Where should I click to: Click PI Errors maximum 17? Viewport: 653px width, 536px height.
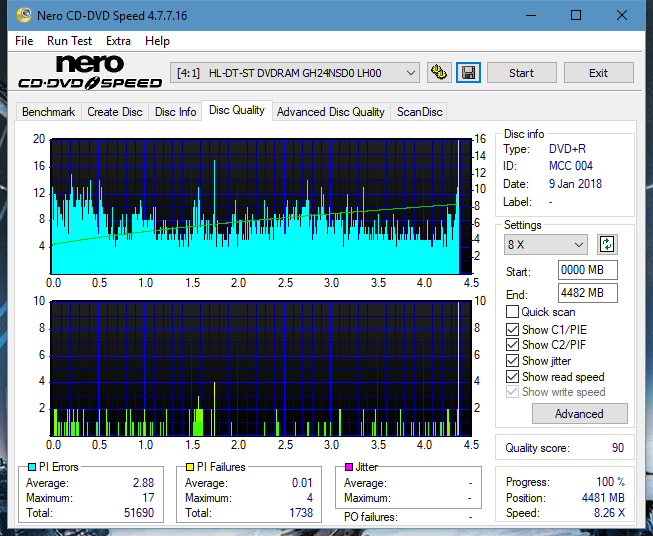[x=148, y=498]
